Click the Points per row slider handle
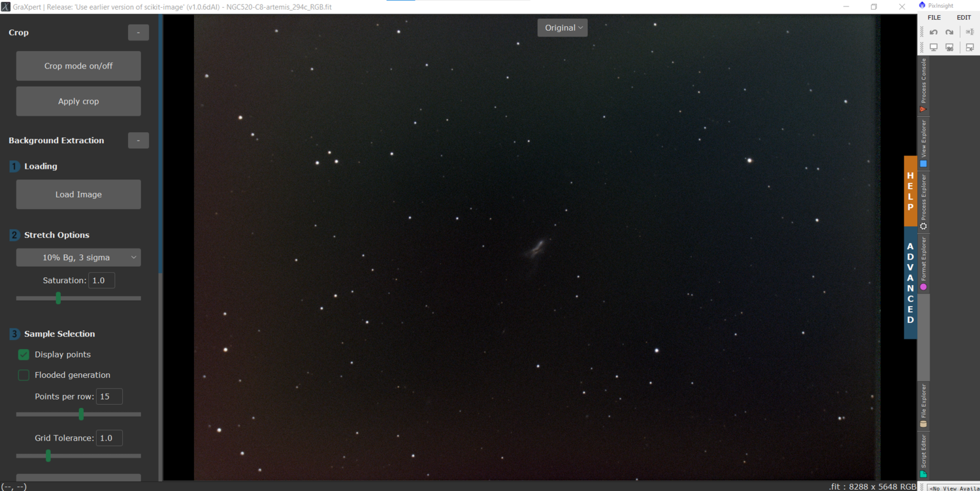 point(81,414)
